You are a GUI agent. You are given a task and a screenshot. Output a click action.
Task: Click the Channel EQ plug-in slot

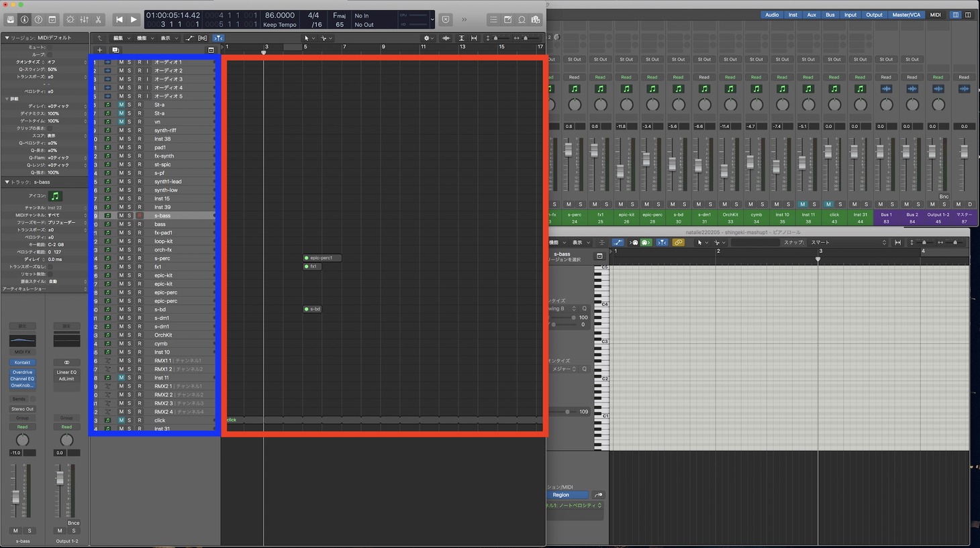click(x=22, y=379)
